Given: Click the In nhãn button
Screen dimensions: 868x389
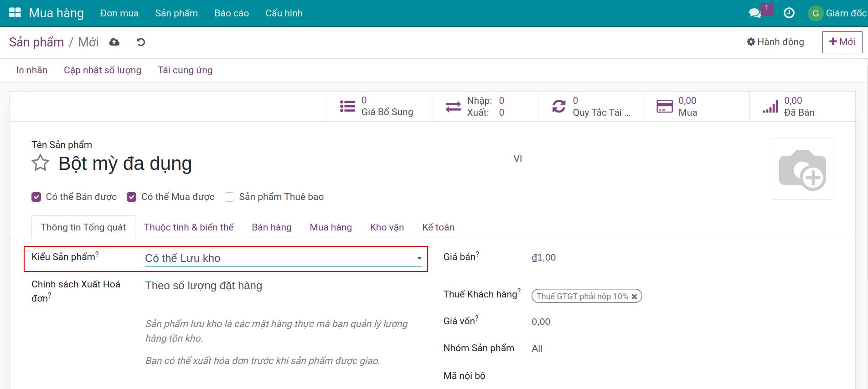Looking at the screenshot, I should coord(32,70).
